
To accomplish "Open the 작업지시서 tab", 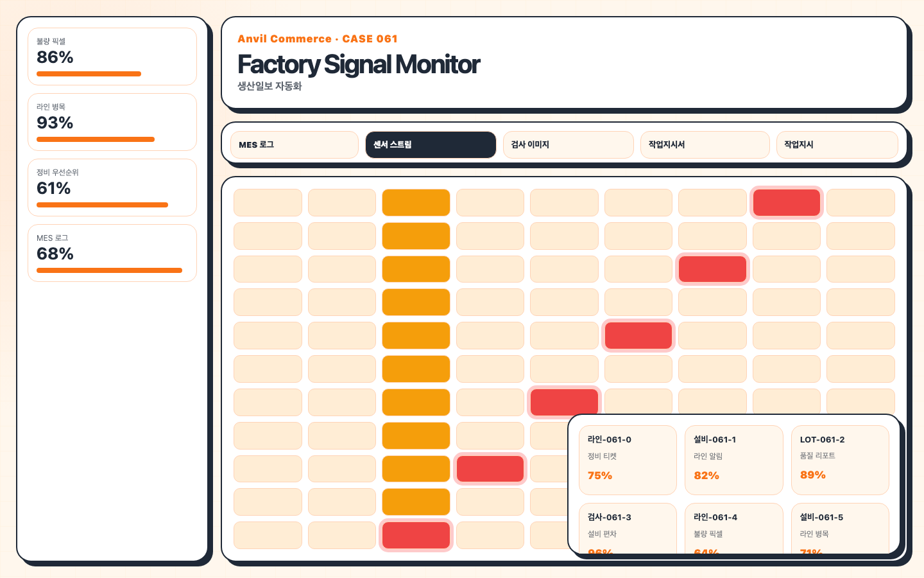I will click(705, 144).
